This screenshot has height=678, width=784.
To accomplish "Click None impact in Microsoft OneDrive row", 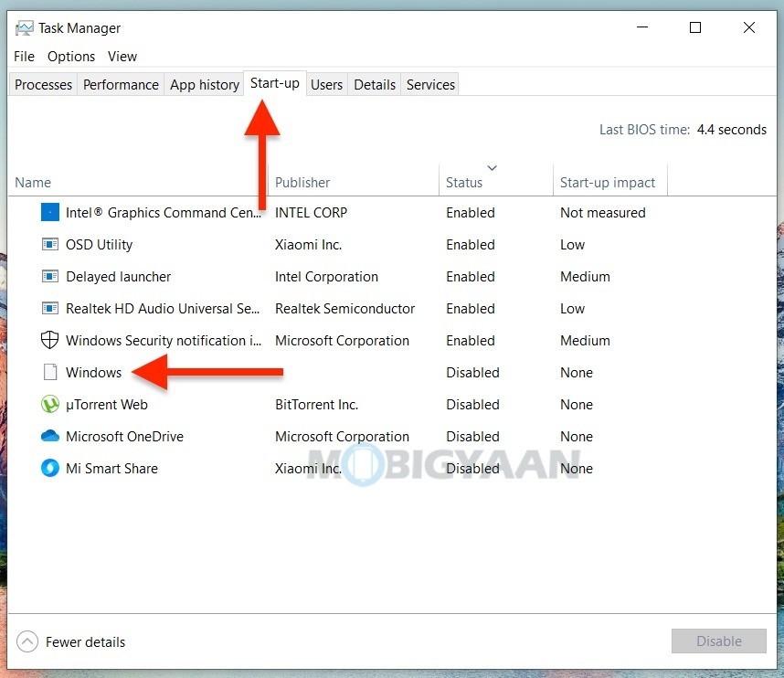I will 576,437.
